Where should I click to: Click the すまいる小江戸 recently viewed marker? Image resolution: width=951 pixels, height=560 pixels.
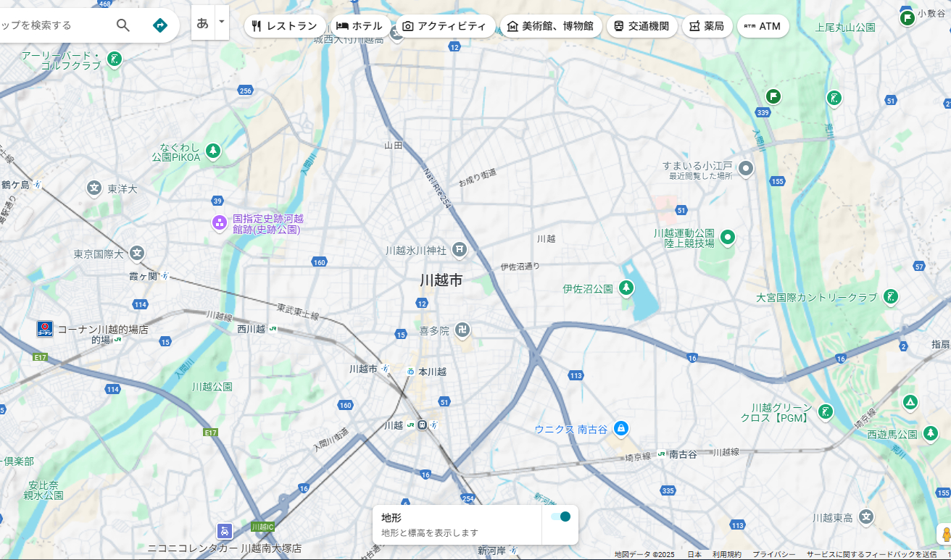[x=747, y=168]
